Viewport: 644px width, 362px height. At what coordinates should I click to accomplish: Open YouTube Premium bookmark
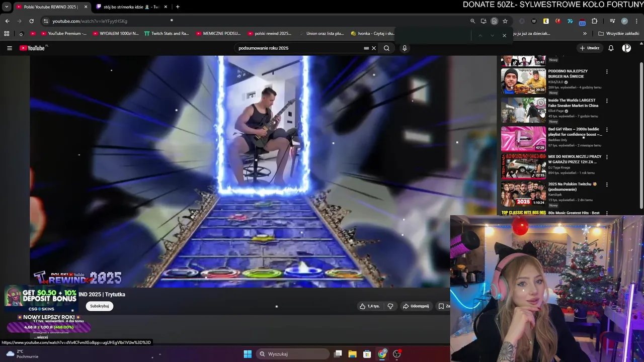click(63, 34)
